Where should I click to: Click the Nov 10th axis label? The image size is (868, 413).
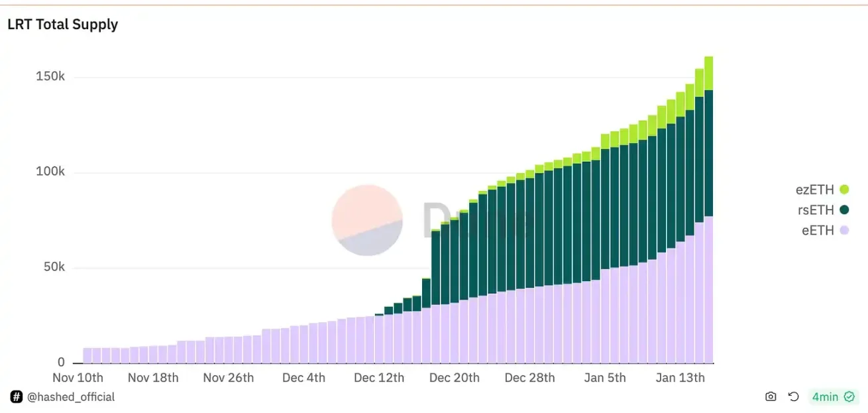click(x=78, y=378)
